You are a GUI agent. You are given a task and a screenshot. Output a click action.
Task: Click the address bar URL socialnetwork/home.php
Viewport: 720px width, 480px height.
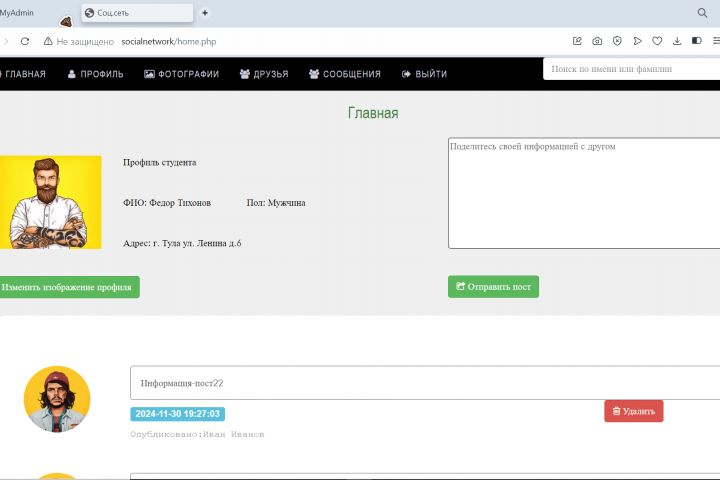(169, 41)
